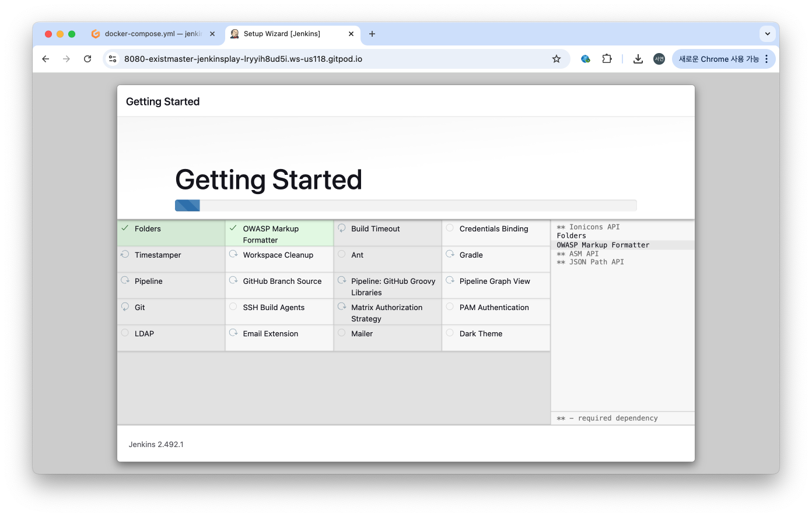This screenshot has width=812, height=517.
Task: Switch to the docker-compose.yml tab
Action: (153, 34)
